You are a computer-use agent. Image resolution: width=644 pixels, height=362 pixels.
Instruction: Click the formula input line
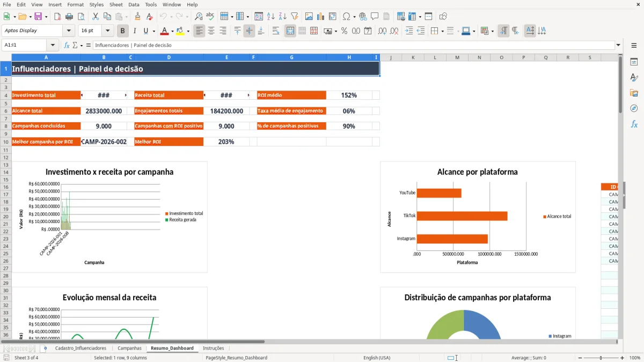[x=353, y=46]
